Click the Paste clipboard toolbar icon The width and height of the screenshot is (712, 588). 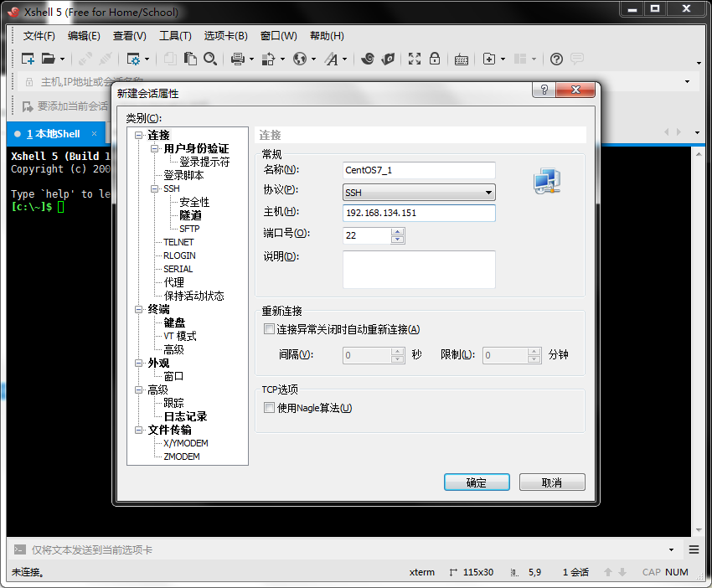pyautogui.click(x=190, y=59)
